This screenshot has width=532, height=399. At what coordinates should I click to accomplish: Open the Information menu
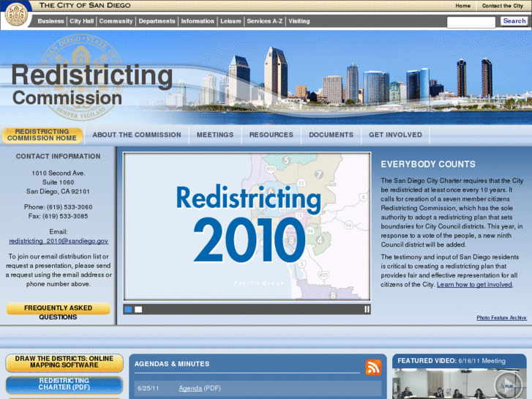tap(198, 21)
